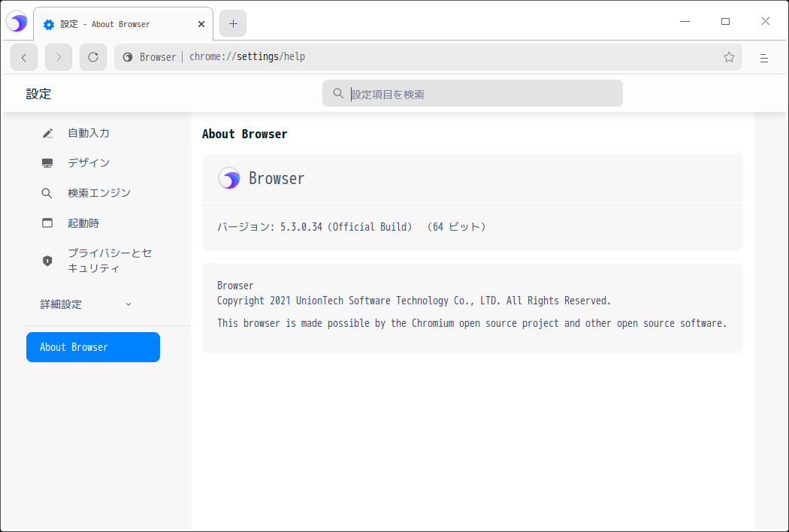The width and height of the screenshot is (789, 532).
Task: Open デザイン settings section
Action: click(89, 162)
